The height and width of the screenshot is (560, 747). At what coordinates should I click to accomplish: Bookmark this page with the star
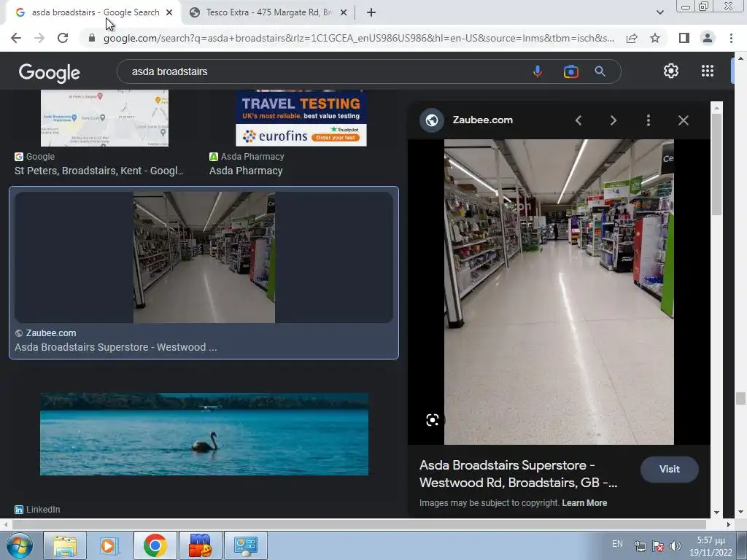coord(655,38)
